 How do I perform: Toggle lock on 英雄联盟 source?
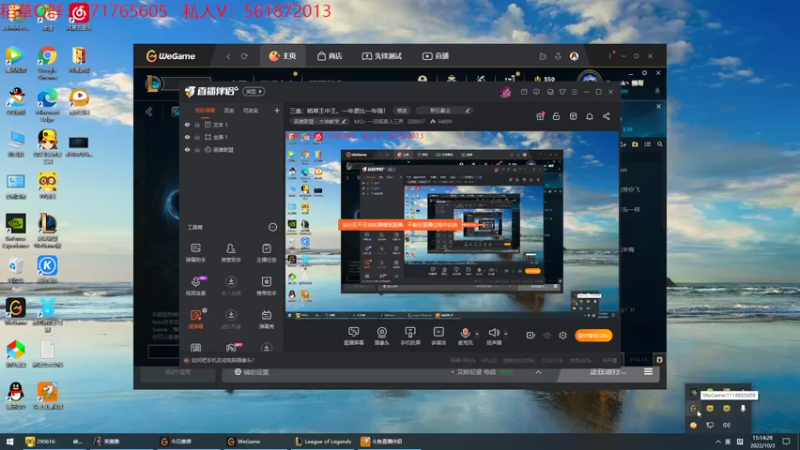coord(197,149)
